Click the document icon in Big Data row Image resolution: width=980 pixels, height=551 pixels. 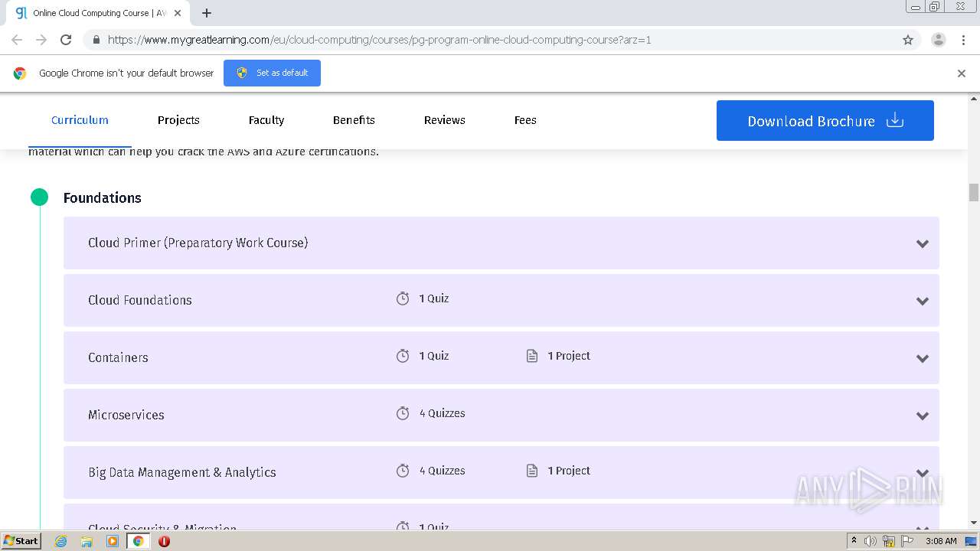pyautogui.click(x=532, y=471)
